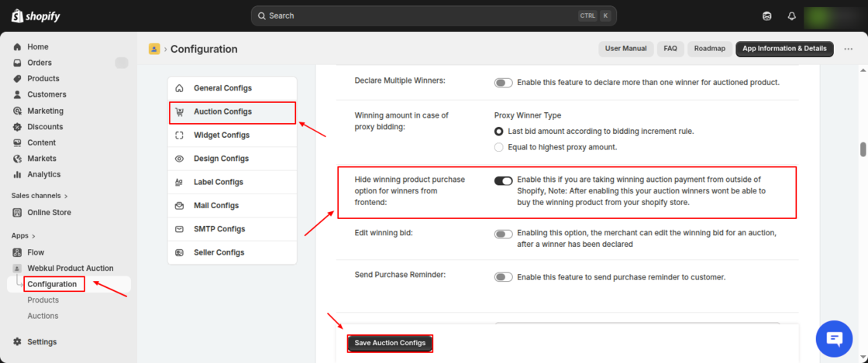The image size is (868, 363).
Task: Click the Label Configs Ag icon
Action: pos(179,183)
